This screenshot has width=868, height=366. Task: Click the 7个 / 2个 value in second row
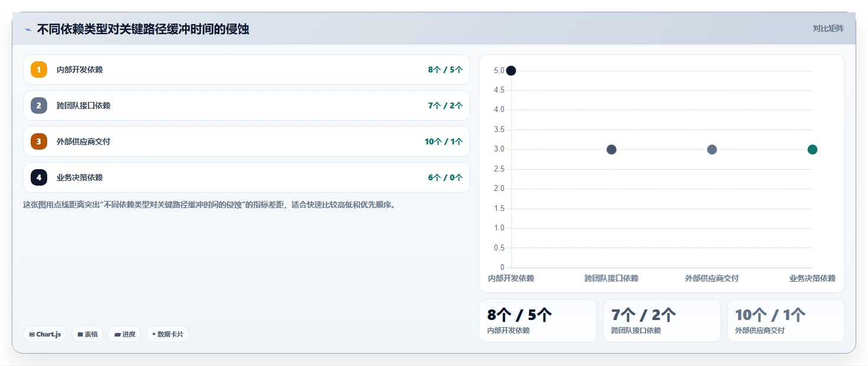coord(446,105)
